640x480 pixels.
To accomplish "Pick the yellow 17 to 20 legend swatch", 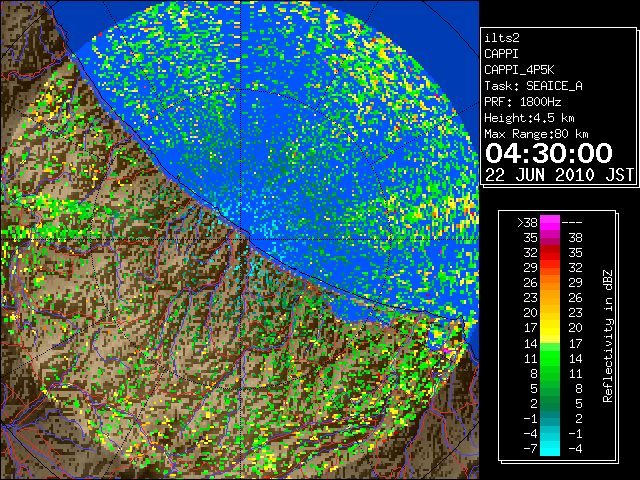I will click(x=550, y=328).
